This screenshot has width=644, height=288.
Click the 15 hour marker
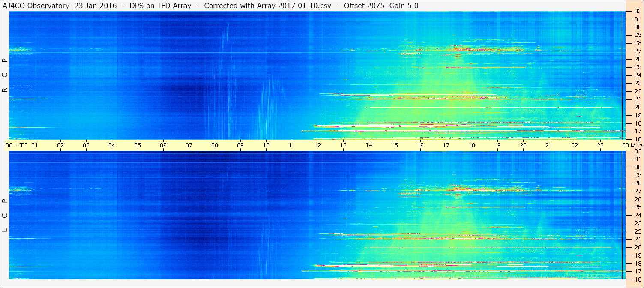click(x=395, y=145)
